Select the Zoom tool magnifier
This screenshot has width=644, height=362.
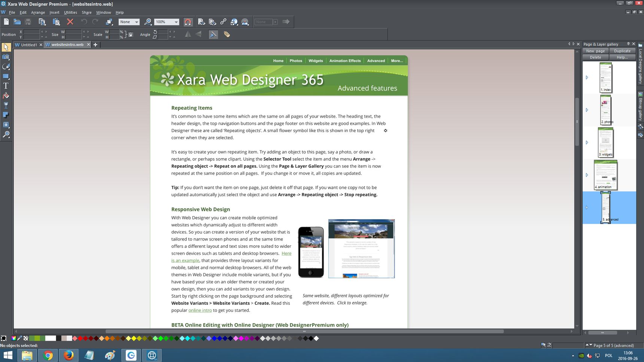(x=6, y=135)
